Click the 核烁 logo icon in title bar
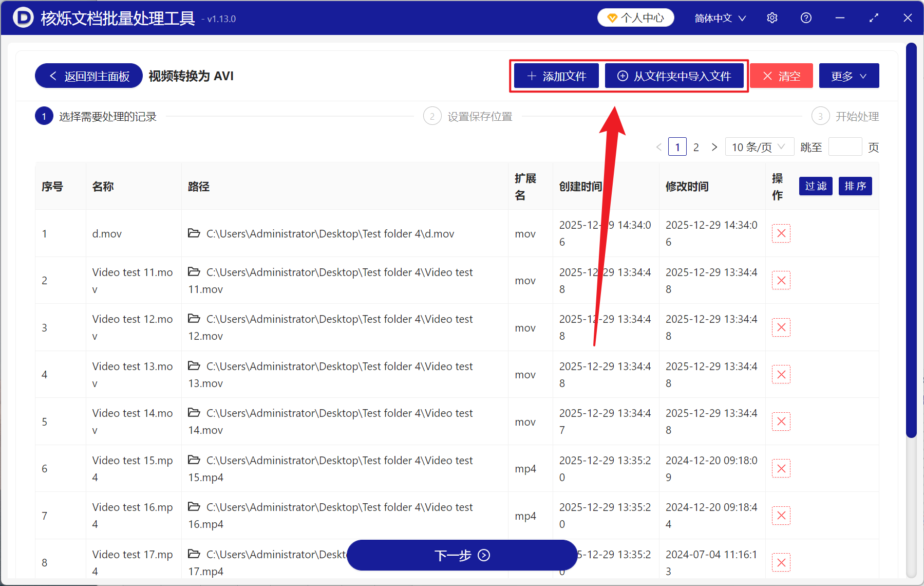The height and width of the screenshot is (586, 924). (x=22, y=17)
